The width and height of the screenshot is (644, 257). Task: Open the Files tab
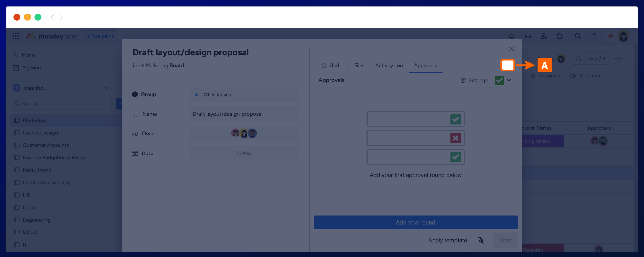pyautogui.click(x=359, y=66)
